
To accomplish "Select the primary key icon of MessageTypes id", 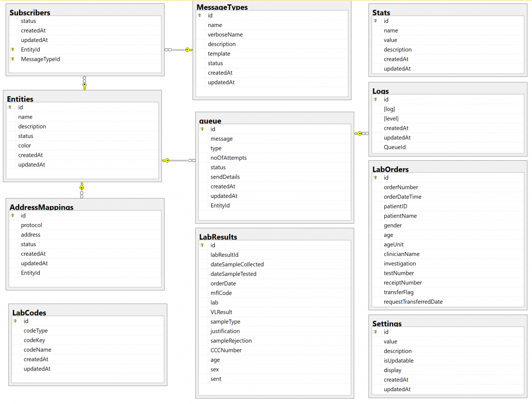I will point(200,16).
